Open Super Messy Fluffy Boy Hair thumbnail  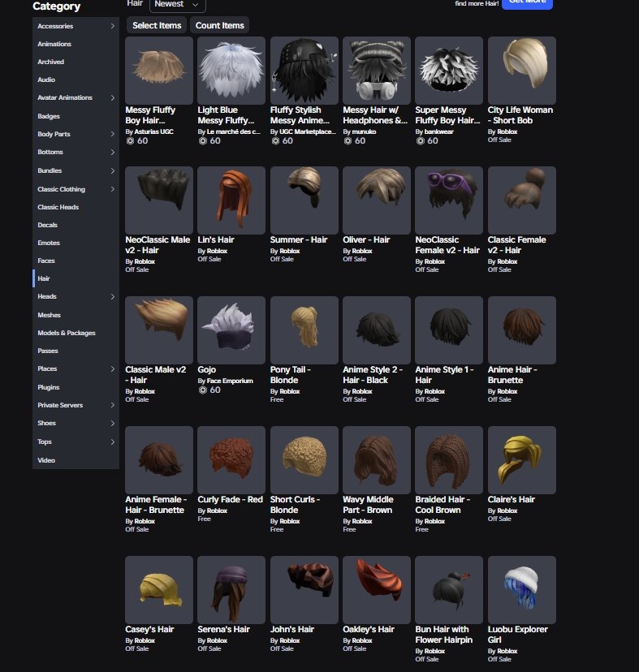[x=449, y=71]
